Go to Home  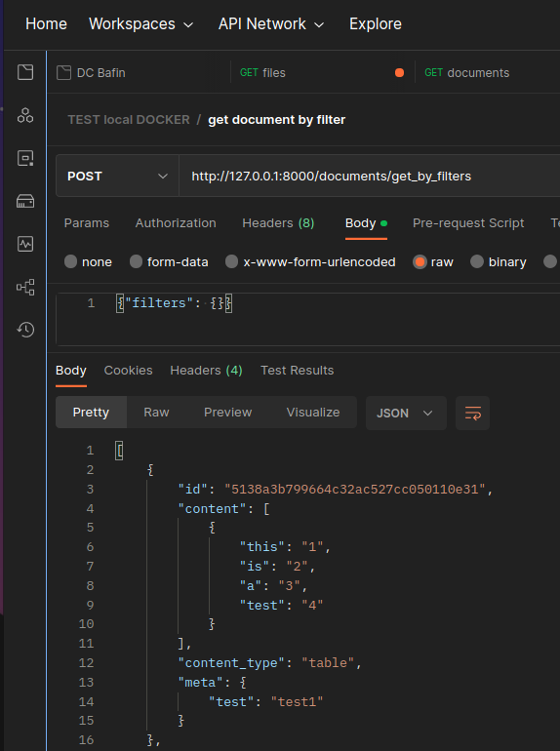tap(46, 24)
